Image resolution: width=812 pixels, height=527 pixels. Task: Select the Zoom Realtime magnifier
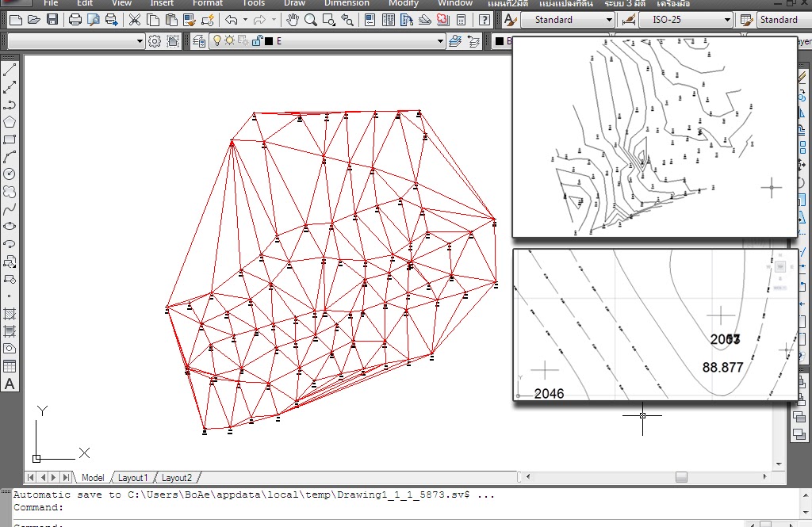311,20
